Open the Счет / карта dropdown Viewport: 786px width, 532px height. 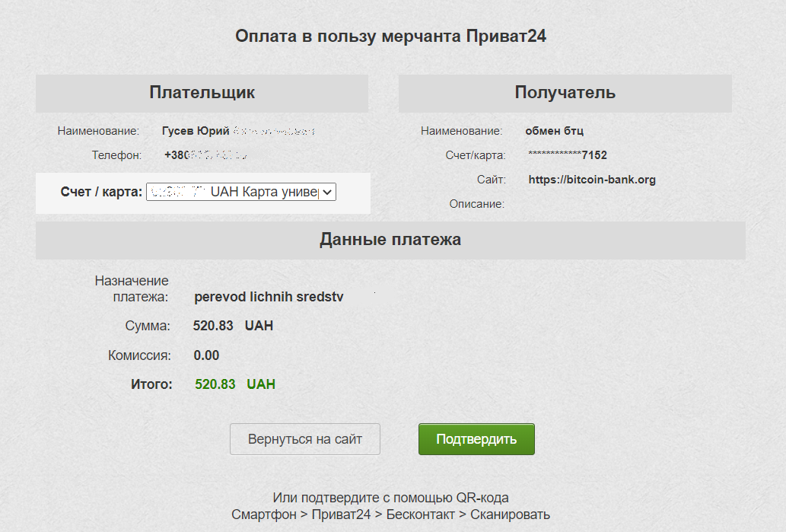click(240, 193)
